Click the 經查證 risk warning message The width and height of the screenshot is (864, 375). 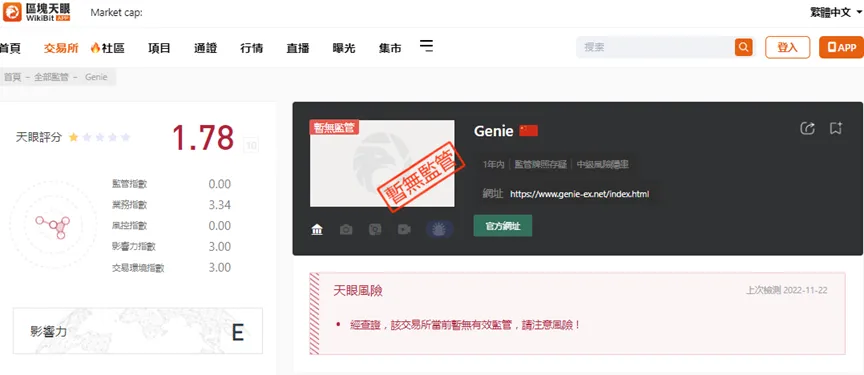click(x=465, y=325)
